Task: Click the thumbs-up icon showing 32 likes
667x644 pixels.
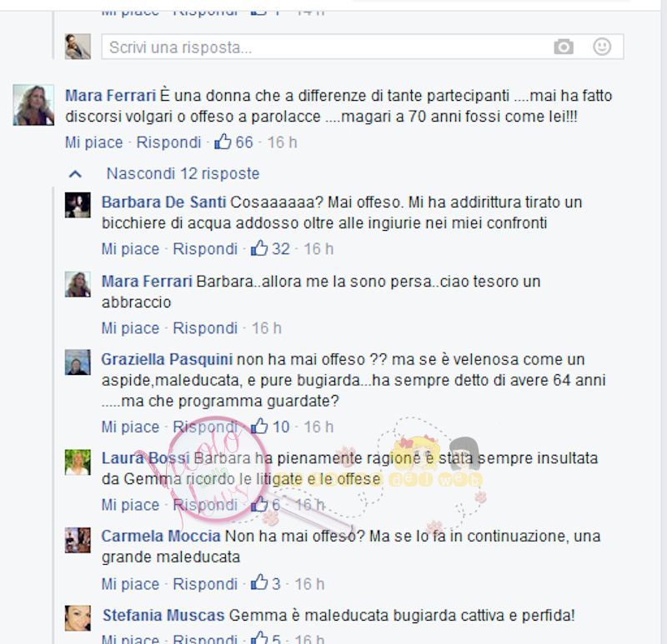Action: point(259,247)
